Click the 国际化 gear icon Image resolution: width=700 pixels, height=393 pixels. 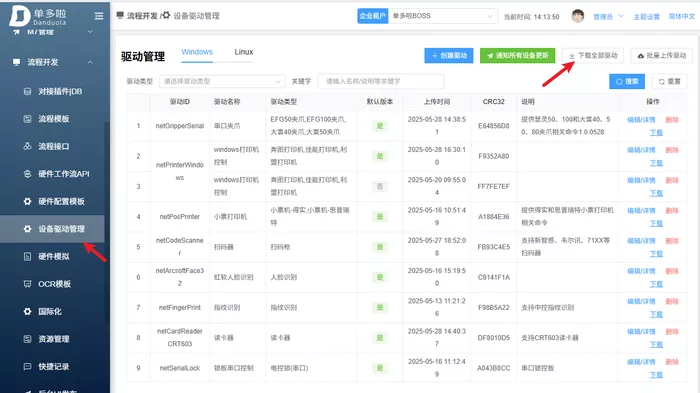point(27,311)
